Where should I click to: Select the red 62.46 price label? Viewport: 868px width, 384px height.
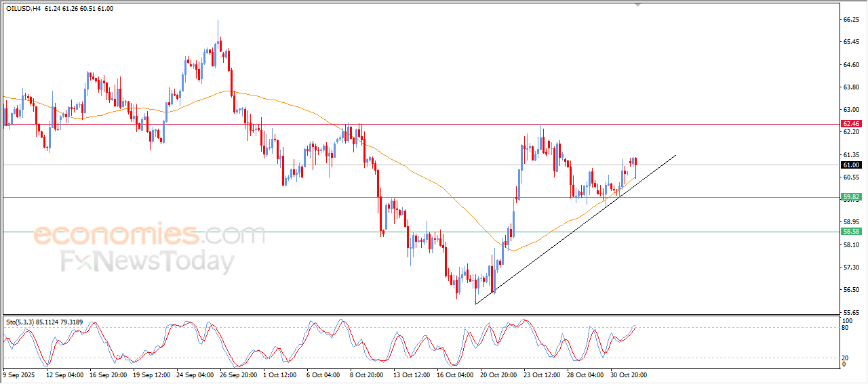tap(850, 124)
